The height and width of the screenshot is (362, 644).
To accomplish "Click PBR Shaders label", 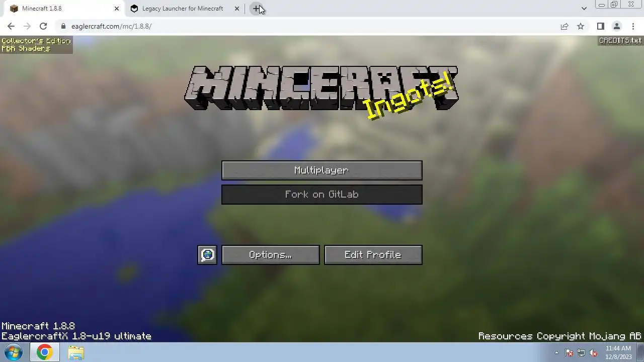I will (x=26, y=49).
